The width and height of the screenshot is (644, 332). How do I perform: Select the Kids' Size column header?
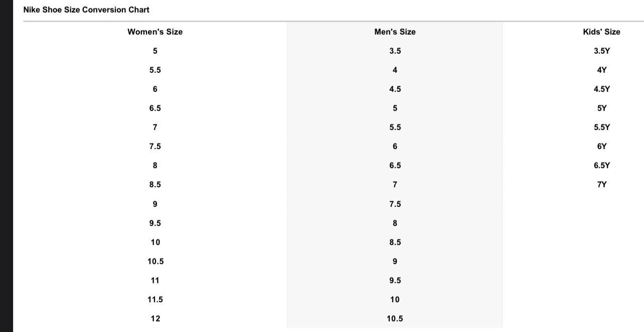[x=601, y=32]
